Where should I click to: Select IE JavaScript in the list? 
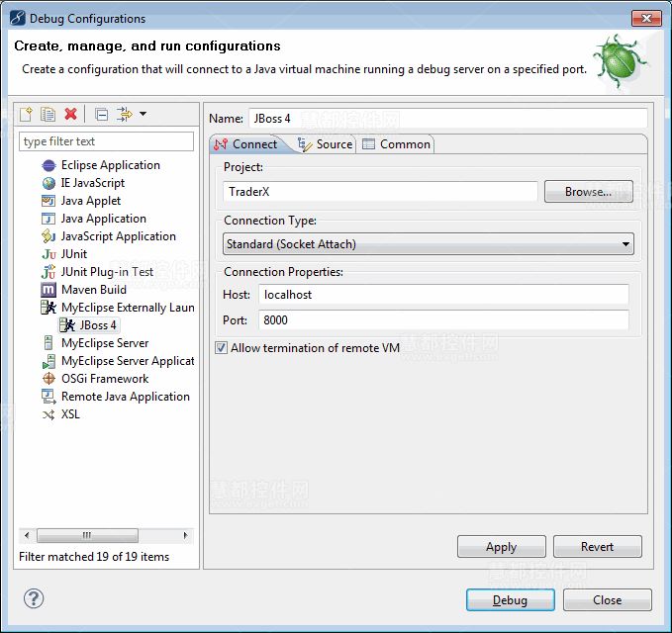tap(93, 183)
